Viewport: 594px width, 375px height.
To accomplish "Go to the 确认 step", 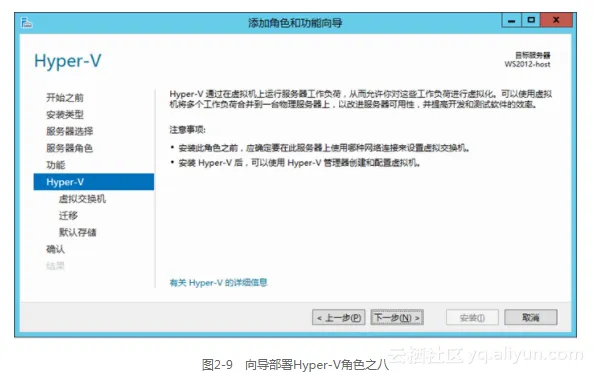I will pyautogui.click(x=56, y=249).
